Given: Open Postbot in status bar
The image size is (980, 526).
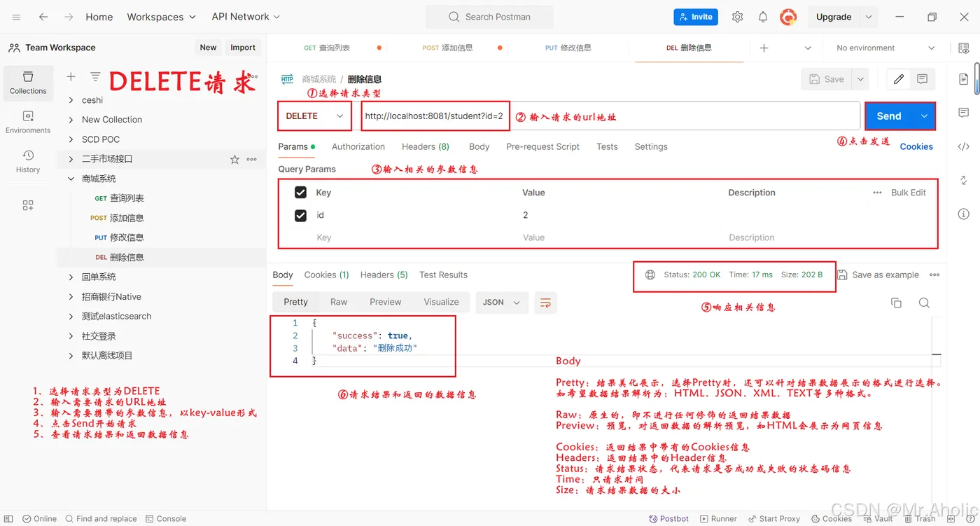Looking at the screenshot, I should coord(669,519).
